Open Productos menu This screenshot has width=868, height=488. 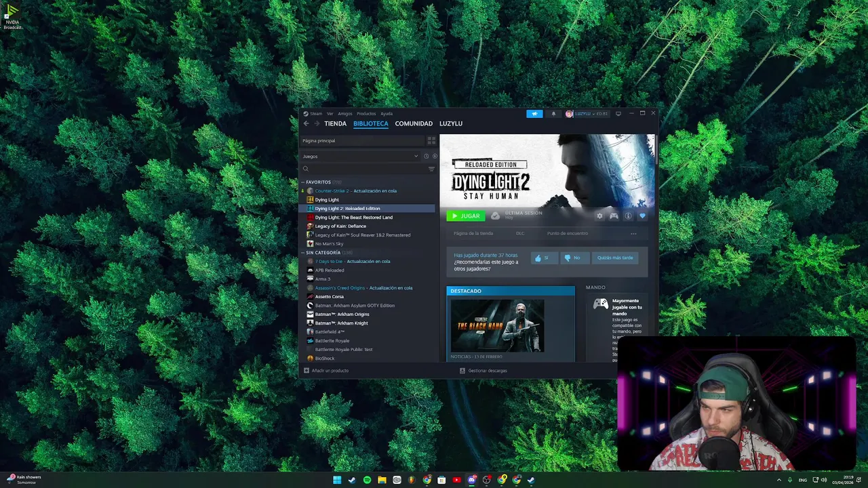click(x=366, y=114)
